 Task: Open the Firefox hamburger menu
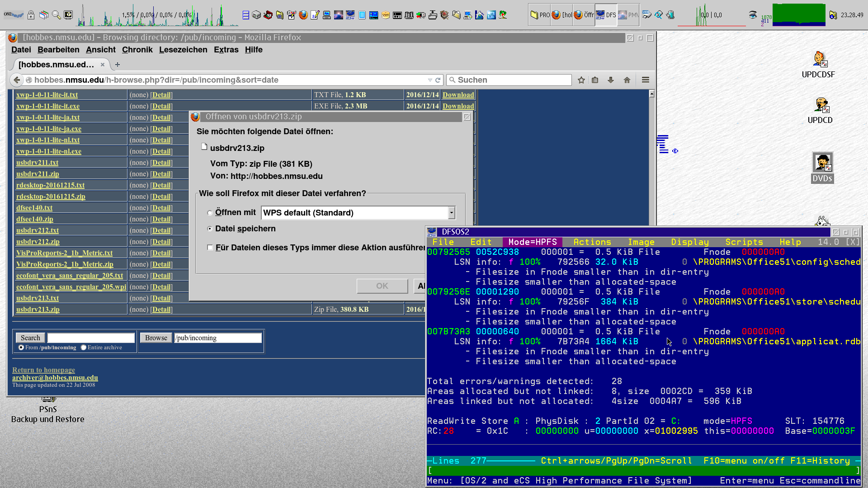[646, 80]
